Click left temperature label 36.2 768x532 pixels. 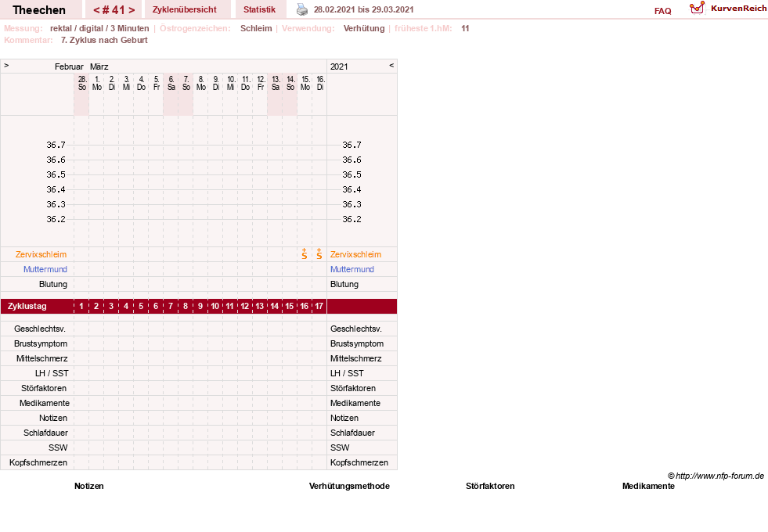(56, 219)
